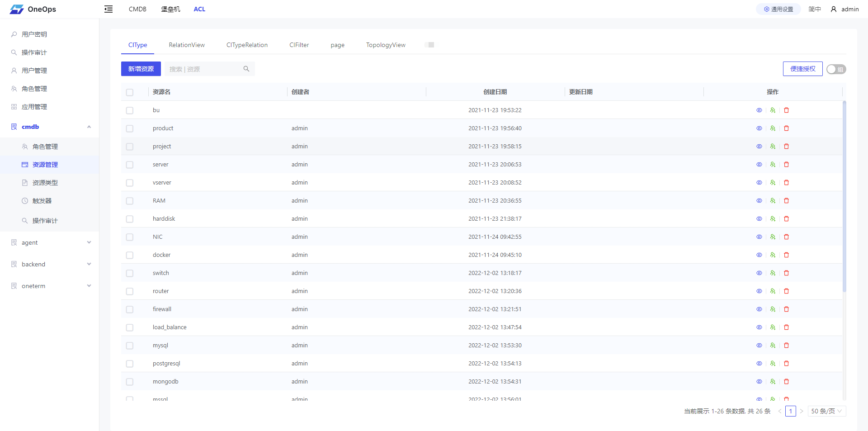Viewport: 868px width, 431px height.
Task: Delete the router resource
Action: (786, 291)
